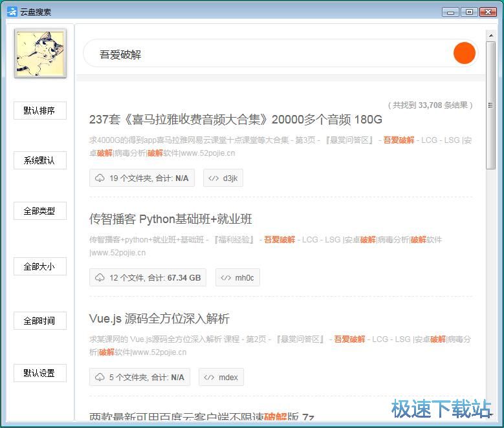
Task: Open the 传智播客 Python基础班+就业班 result
Action: pyautogui.click(x=170, y=219)
